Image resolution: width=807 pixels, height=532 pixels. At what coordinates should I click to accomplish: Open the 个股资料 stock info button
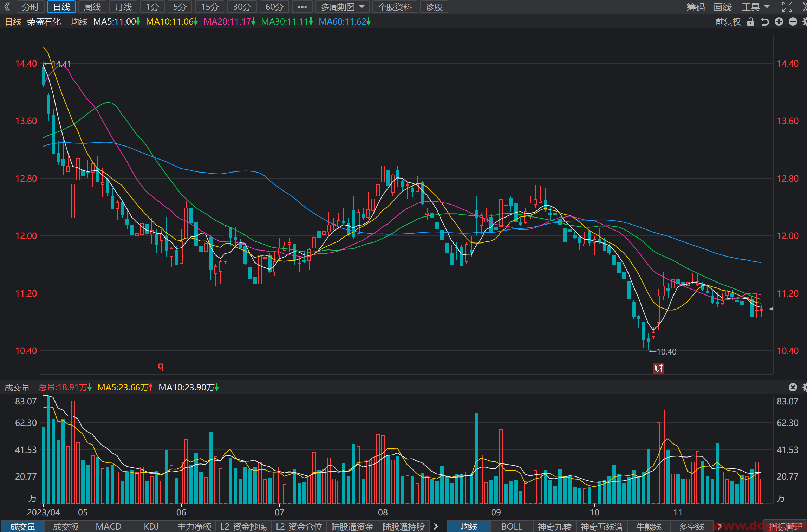tap(395, 7)
